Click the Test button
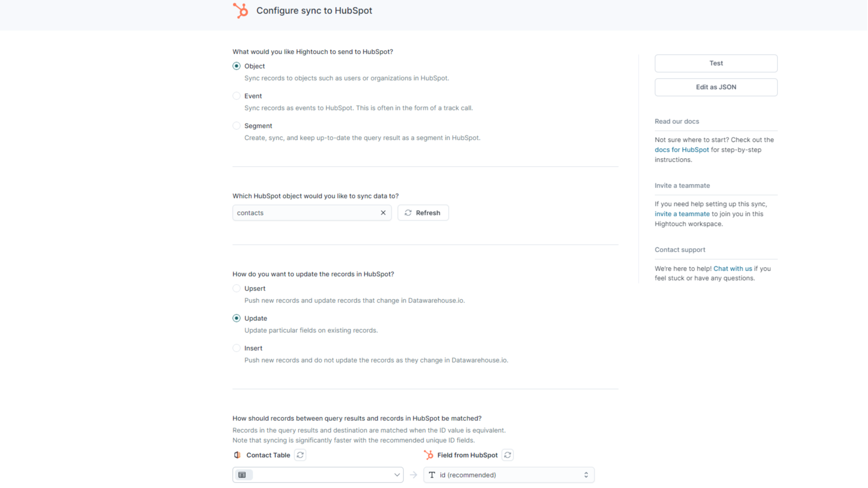The image size is (868, 488). [716, 63]
